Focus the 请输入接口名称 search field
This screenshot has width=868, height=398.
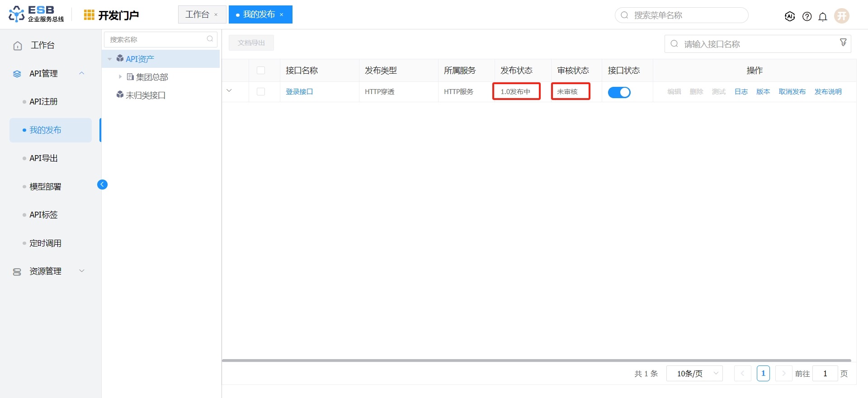(x=758, y=44)
